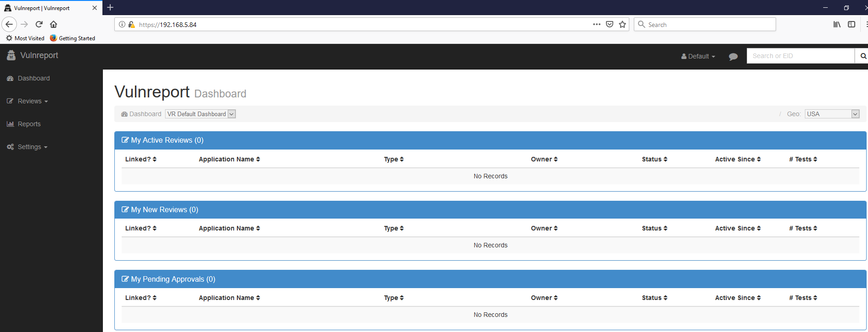Sort New Reviews by Active Since
The width and height of the screenshot is (868, 332).
pos(738,228)
